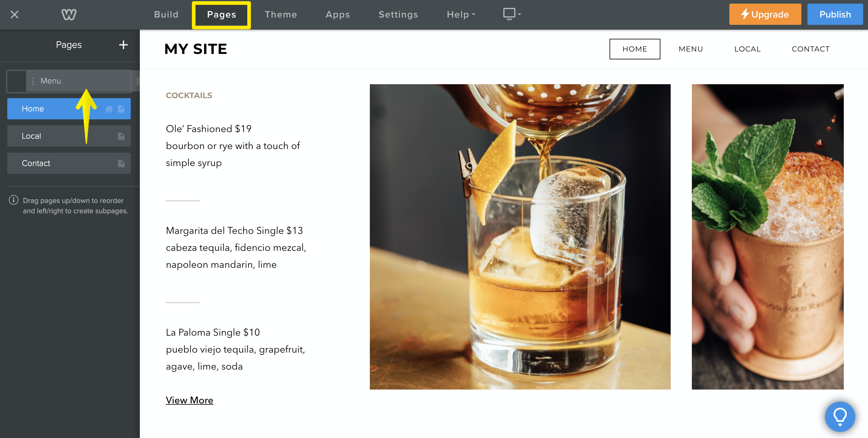Screen dimensions: 868x438
Task: Close the editor with X icon
Action: (15, 15)
